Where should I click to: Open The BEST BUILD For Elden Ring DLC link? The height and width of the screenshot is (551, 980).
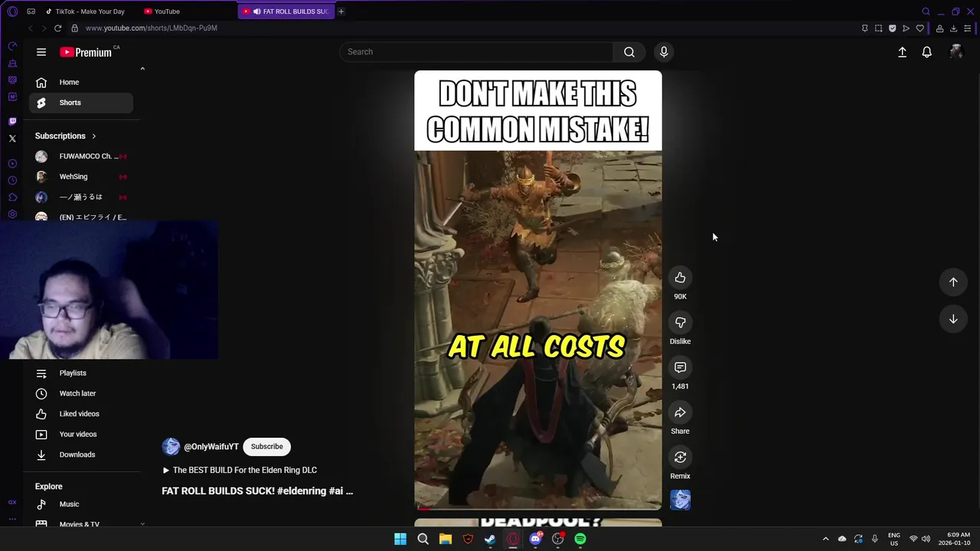pos(239,471)
